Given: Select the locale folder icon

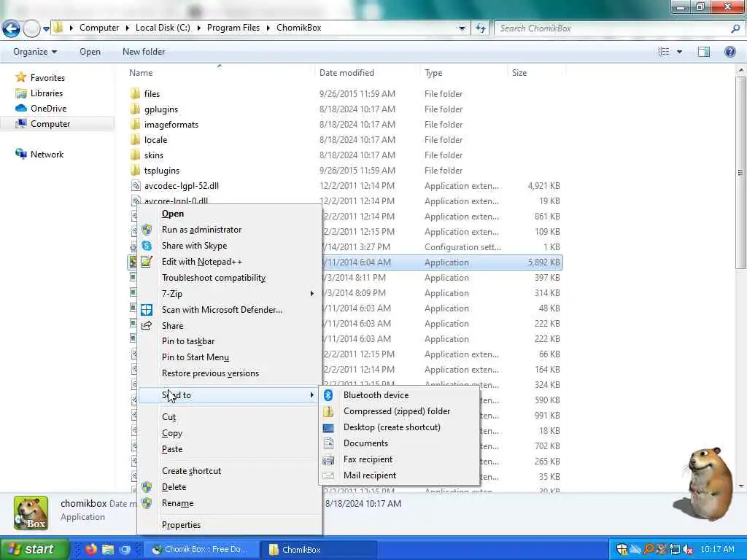Looking at the screenshot, I should (135, 139).
